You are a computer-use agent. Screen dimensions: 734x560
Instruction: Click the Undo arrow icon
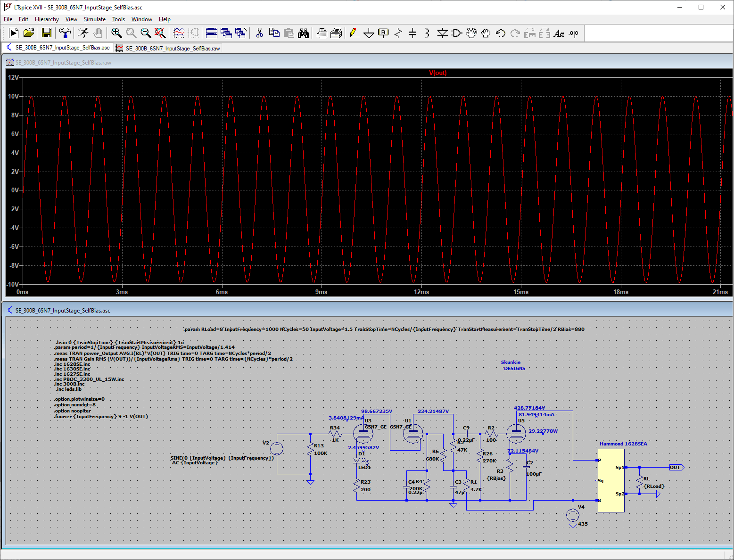[x=500, y=33]
